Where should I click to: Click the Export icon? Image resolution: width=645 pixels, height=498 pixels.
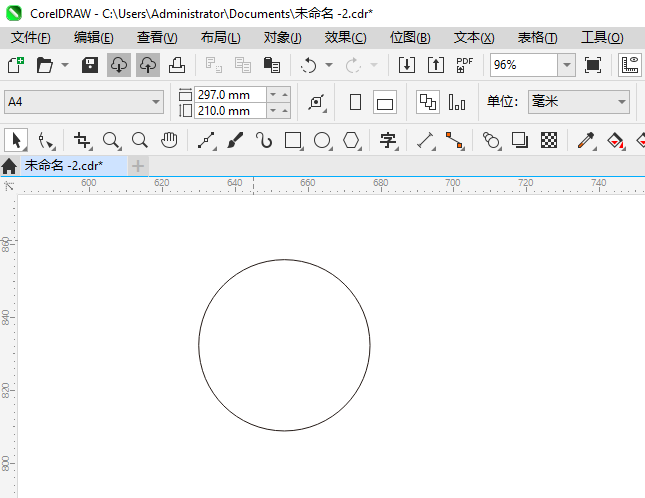coord(436,65)
